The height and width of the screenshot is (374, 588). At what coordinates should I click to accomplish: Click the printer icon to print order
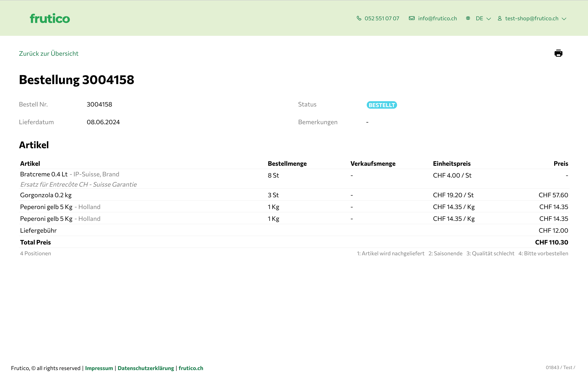click(558, 53)
